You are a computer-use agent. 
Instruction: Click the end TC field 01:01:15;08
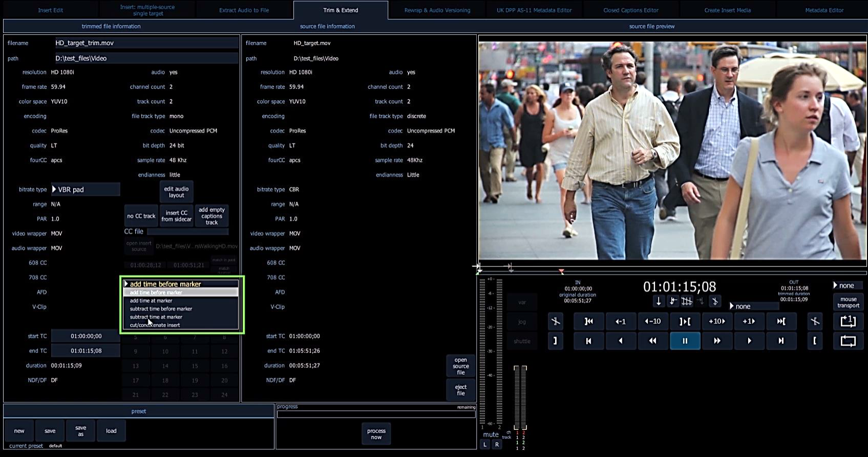pos(86,351)
